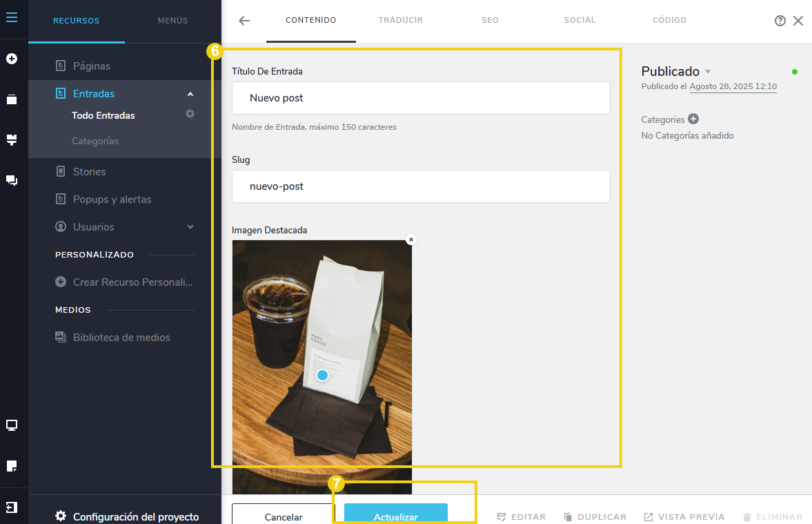
Task: Open Categorías under Entradas
Action: (95, 141)
